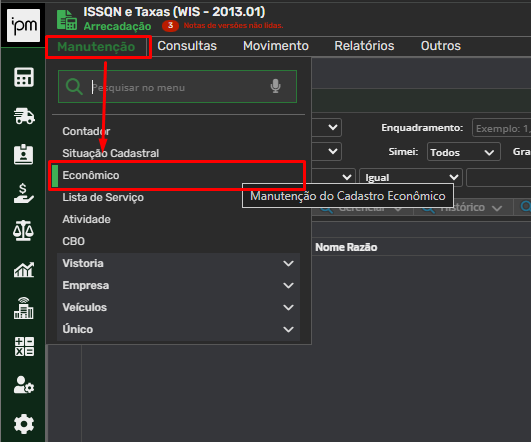
Task: Click the Pesquisar no menu search field
Action: click(x=177, y=87)
